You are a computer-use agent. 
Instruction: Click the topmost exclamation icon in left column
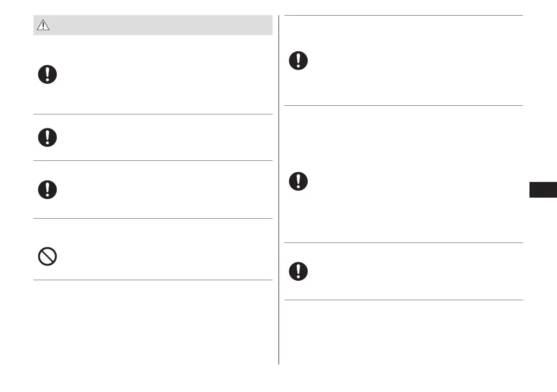tap(47, 75)
